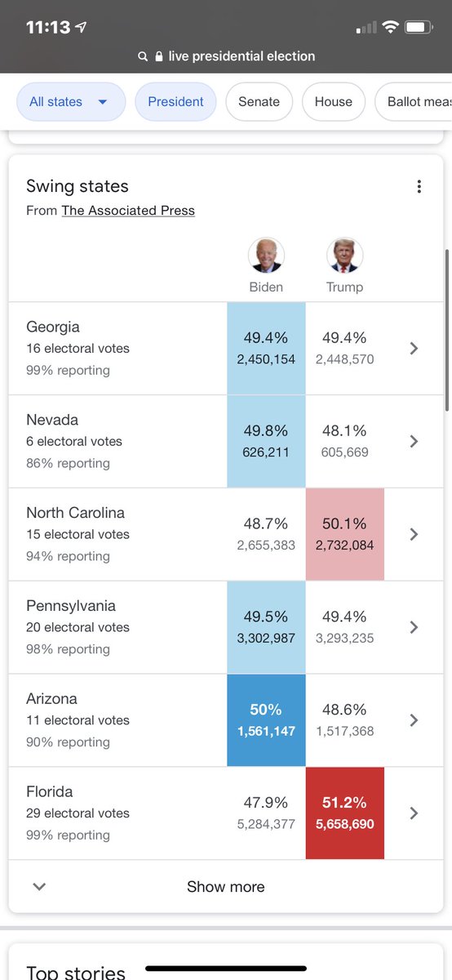Switch to the Senate filter chip
Screen dimensions: 452x980
pos(259,102)
